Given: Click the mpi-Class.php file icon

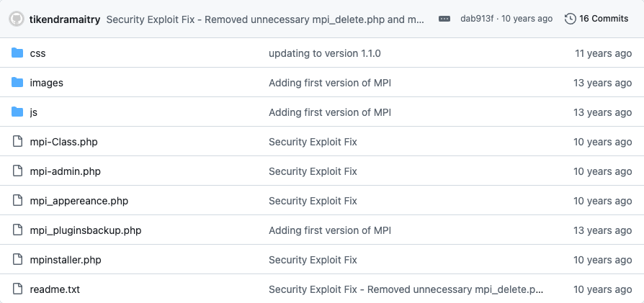Looking at the screenshot, I should coord(18,142).
